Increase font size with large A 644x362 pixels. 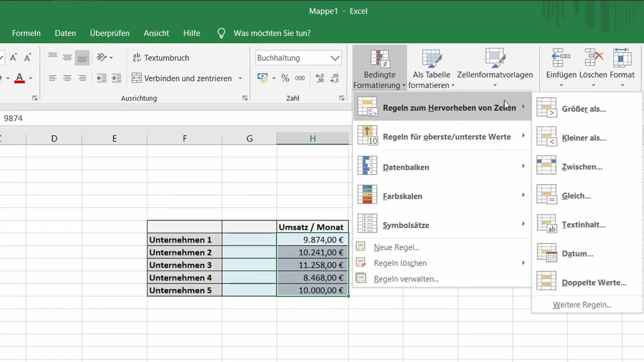(13, 58)
